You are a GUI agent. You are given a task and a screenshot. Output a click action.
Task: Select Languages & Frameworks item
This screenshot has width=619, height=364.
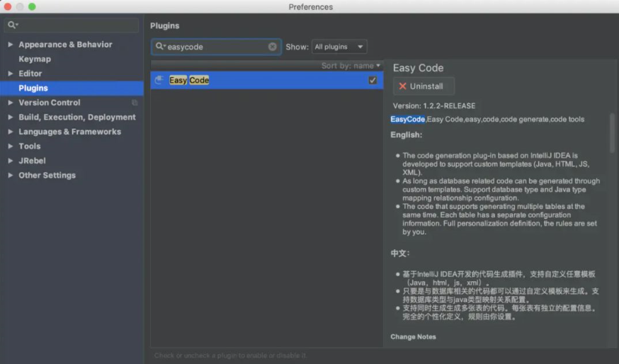tap(70, 132)
